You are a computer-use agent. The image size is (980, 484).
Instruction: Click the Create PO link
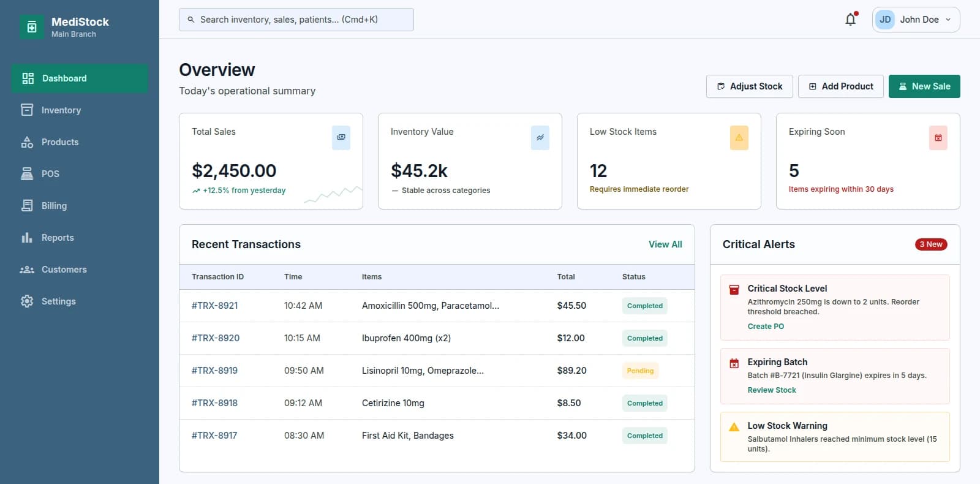[766, 327]
